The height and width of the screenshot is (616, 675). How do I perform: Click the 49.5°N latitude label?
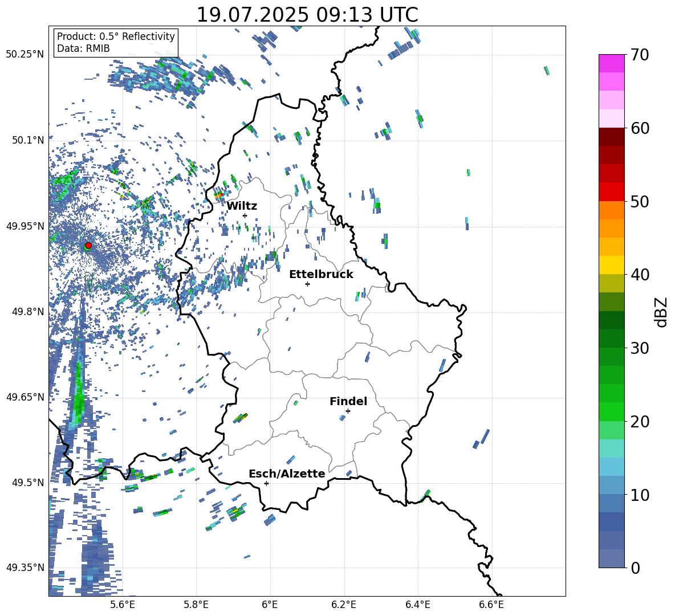point(27,482)
